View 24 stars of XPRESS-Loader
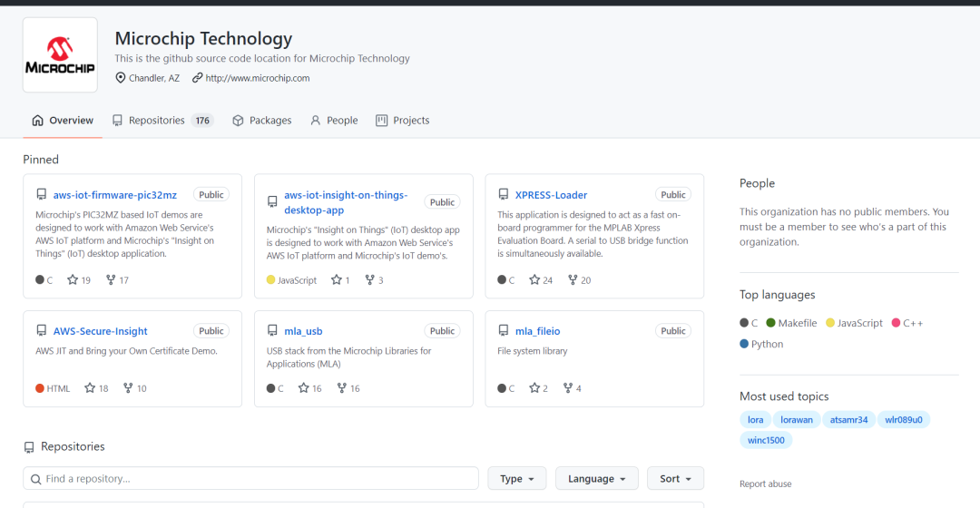Viewport: 980px width, 508px height. tap(541, 280)
